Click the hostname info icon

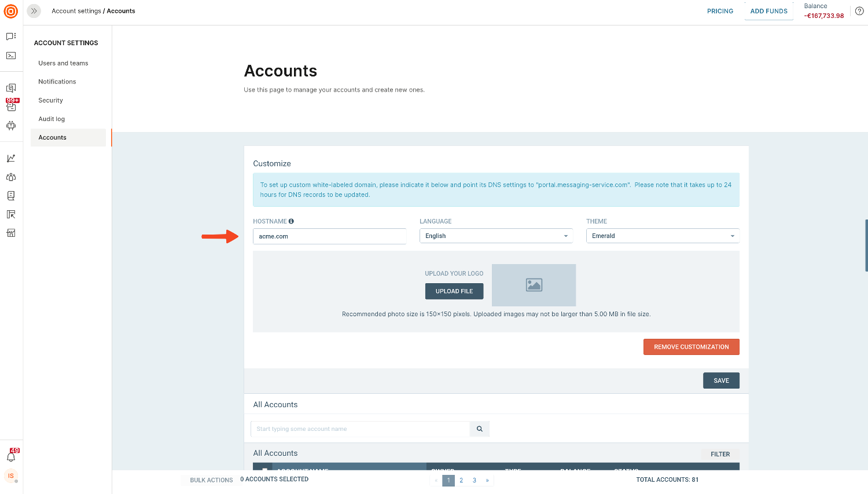click(x=291, y=221)
